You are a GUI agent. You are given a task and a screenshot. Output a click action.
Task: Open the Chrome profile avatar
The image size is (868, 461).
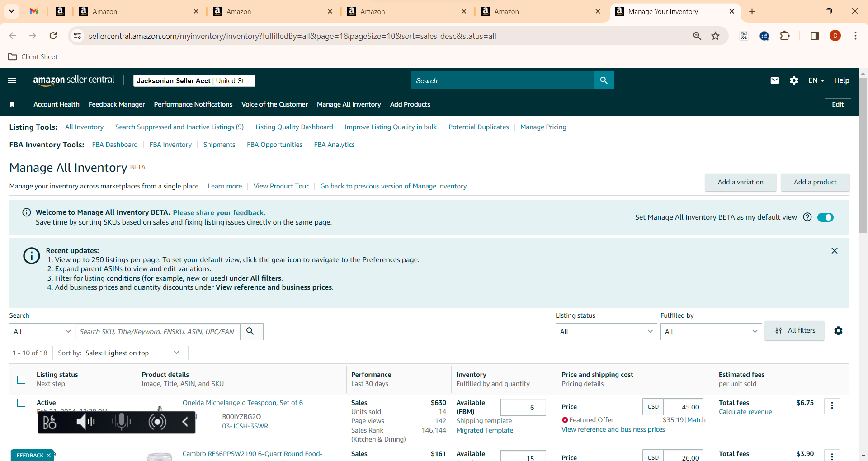[x=835, y=36]
